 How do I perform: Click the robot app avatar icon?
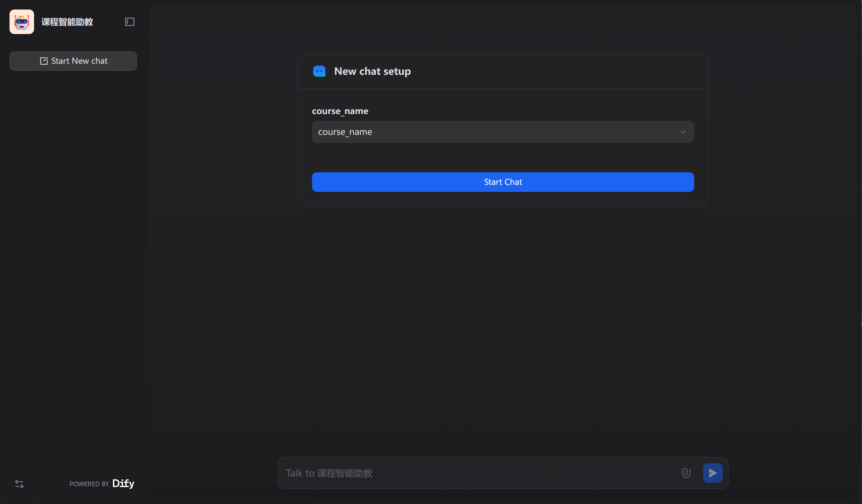(21, 21)
